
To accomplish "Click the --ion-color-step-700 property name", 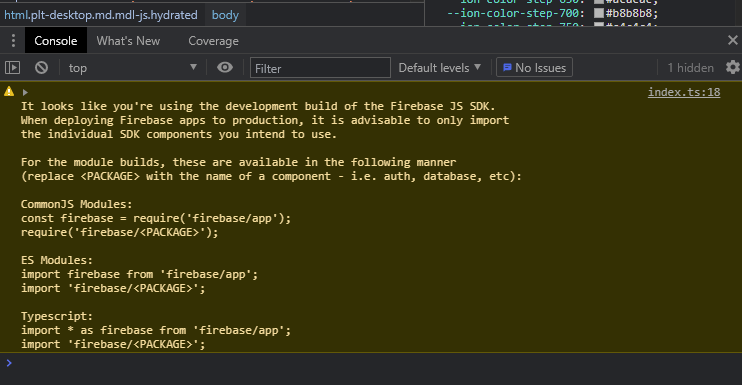I will 513,13.
